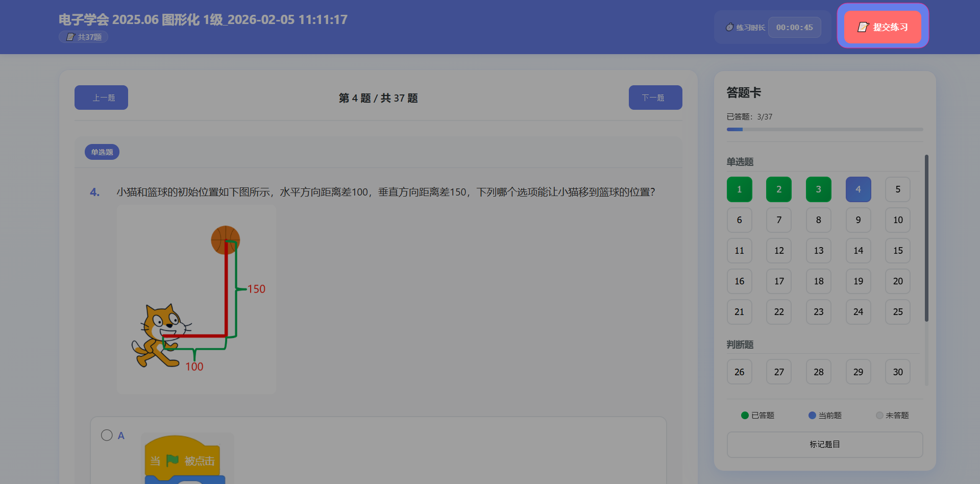Click the stopwatch icon beside 练习时长
Screen dimensions: 980x484
[x=730, y=27]
